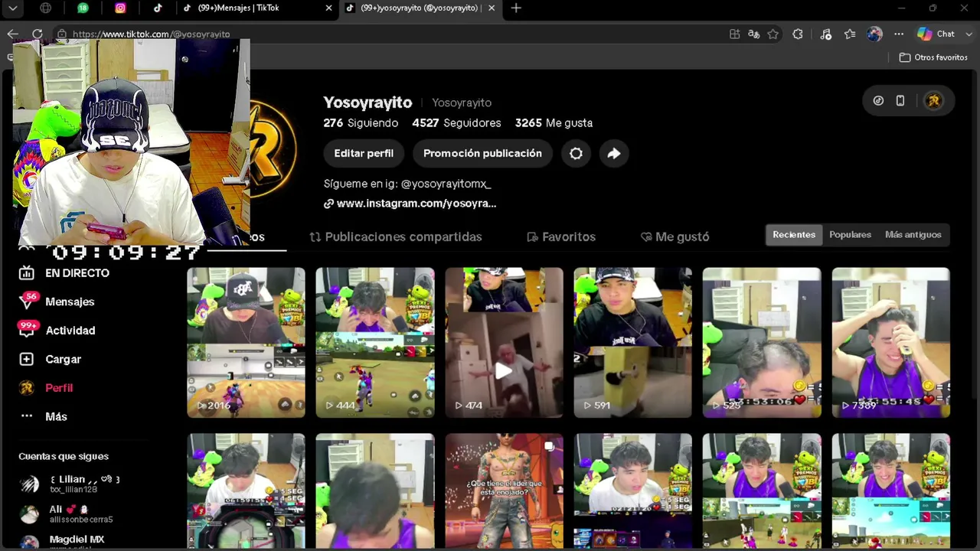View the 276 Siguiendo list
This screenshot has width=980, height=551.
pos(361,122)
